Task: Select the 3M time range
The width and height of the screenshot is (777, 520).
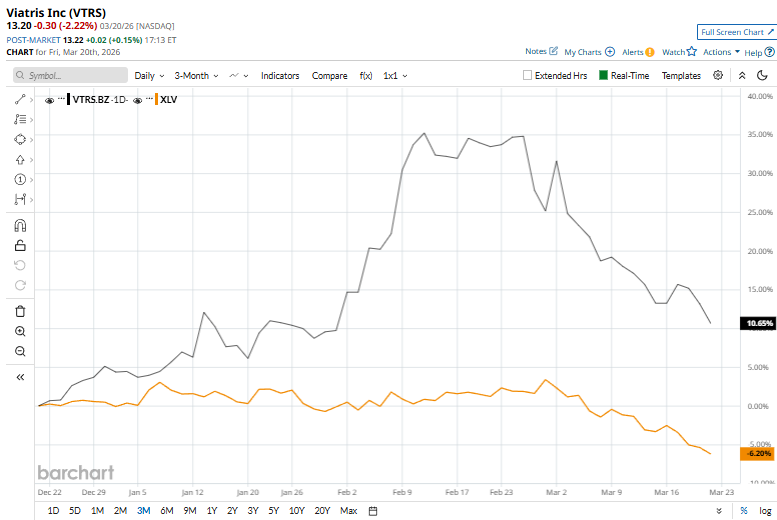Action: tap(143, 511)
